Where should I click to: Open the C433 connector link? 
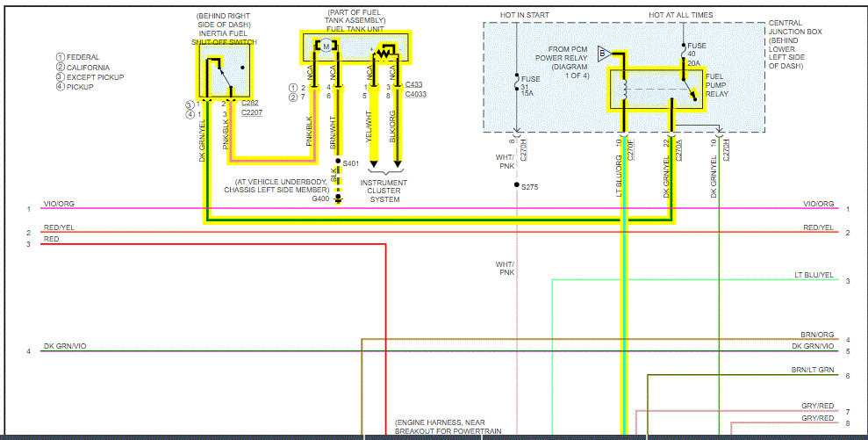pyautogui.click(x=413, y=85)
